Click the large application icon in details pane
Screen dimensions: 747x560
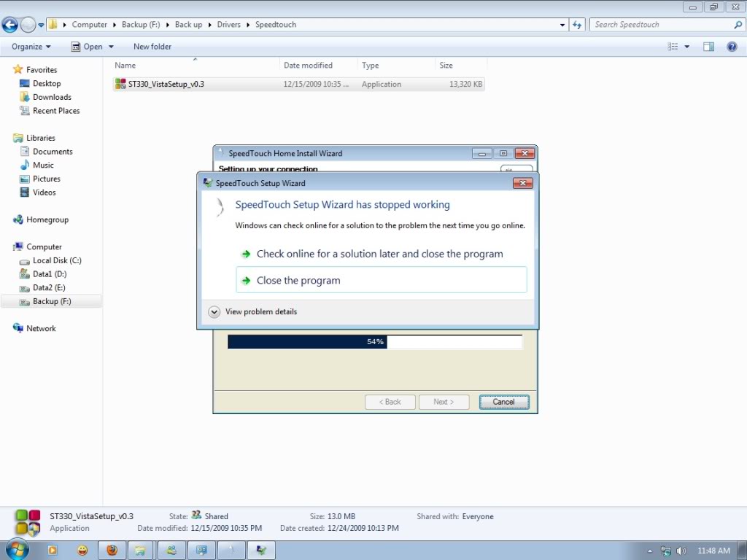click(28, 522)
